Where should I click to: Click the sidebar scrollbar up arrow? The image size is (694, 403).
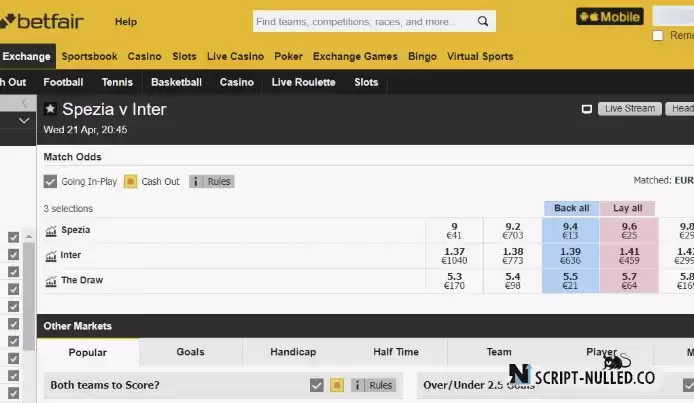coord(29,237)
